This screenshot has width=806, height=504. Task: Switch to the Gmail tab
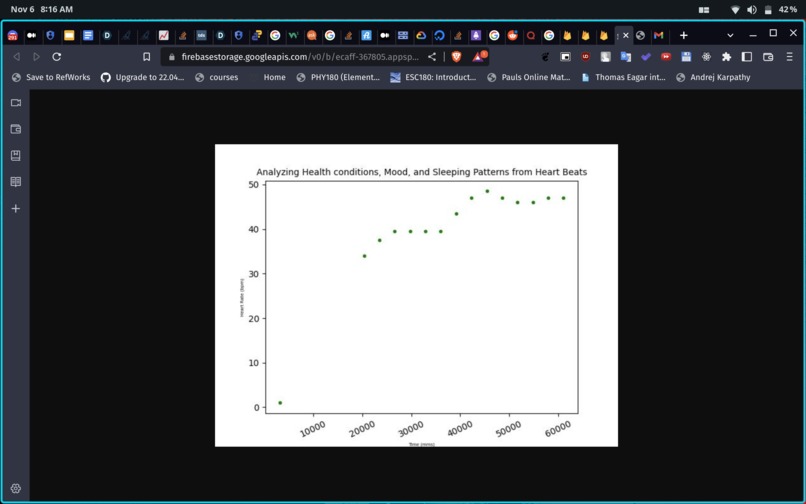[x=658, y=35]
